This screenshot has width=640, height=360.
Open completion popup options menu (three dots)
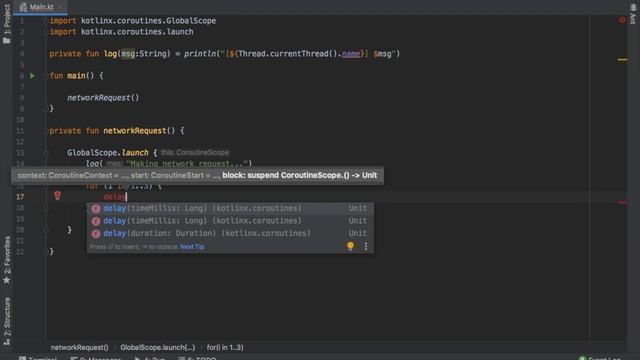pyautogui.click(x=366, y=246)
